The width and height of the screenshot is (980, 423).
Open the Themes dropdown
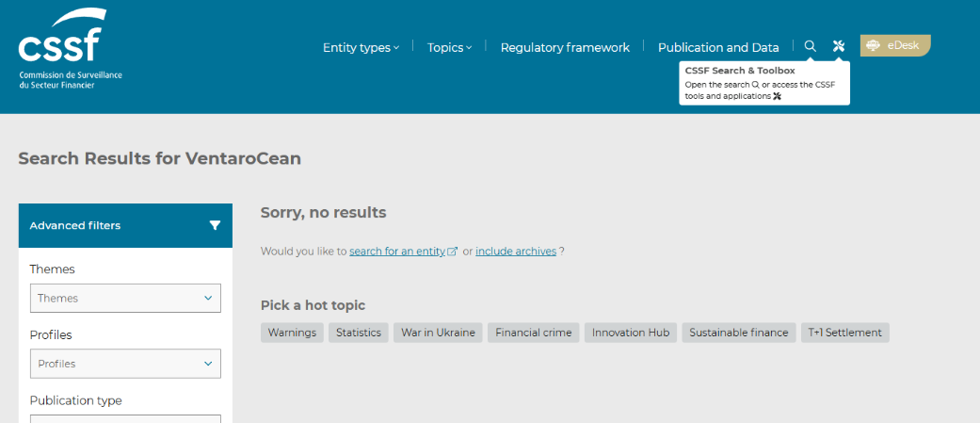(125, 298)
